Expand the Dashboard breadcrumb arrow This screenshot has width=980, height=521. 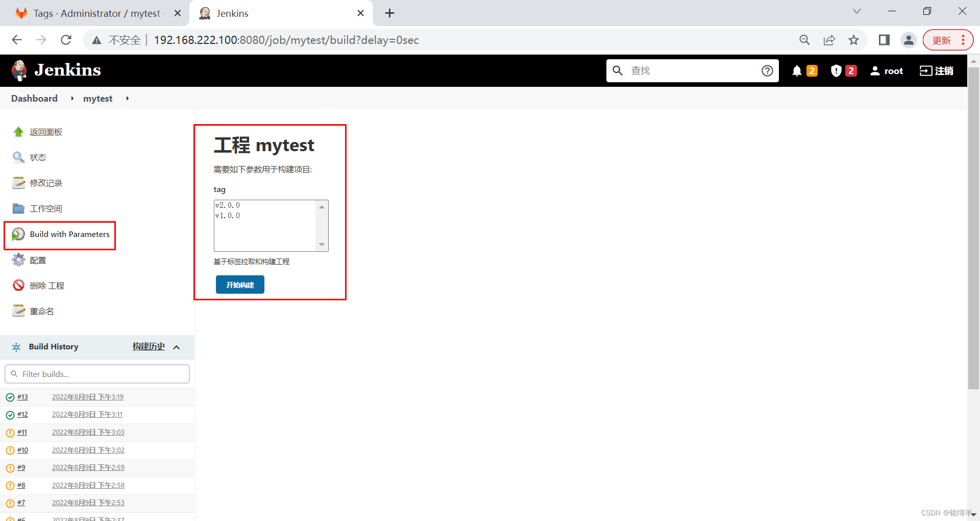coord(72,99)
